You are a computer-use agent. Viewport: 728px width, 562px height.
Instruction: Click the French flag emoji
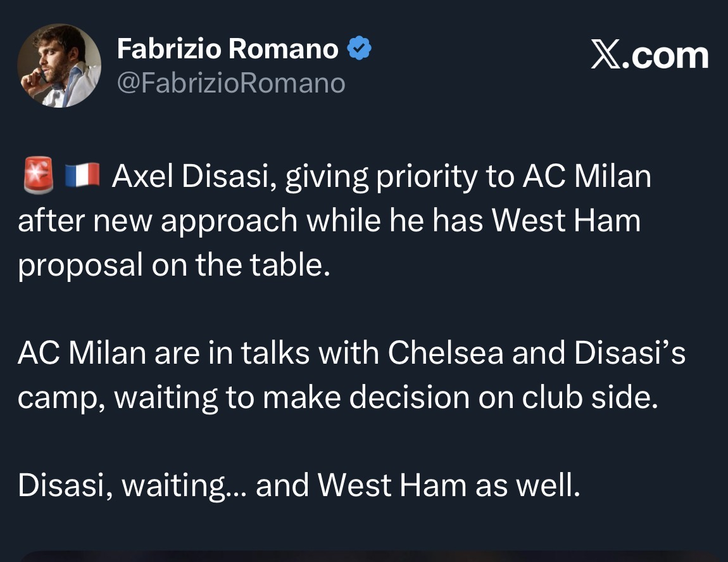pos(82,177)
